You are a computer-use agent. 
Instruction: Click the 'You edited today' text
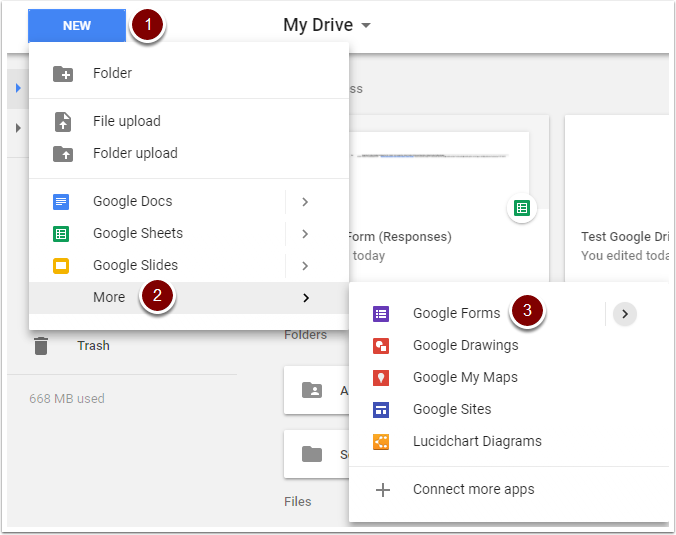(625, 256)
